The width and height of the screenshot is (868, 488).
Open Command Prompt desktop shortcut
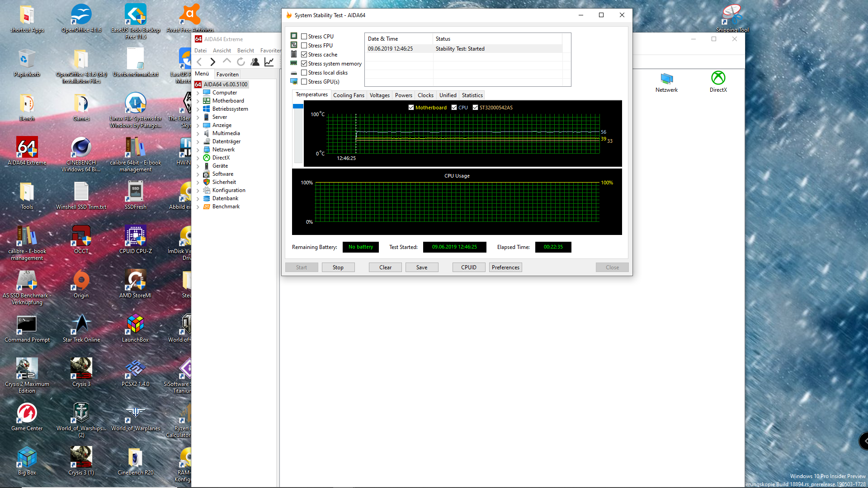click(x=27, y=328)
